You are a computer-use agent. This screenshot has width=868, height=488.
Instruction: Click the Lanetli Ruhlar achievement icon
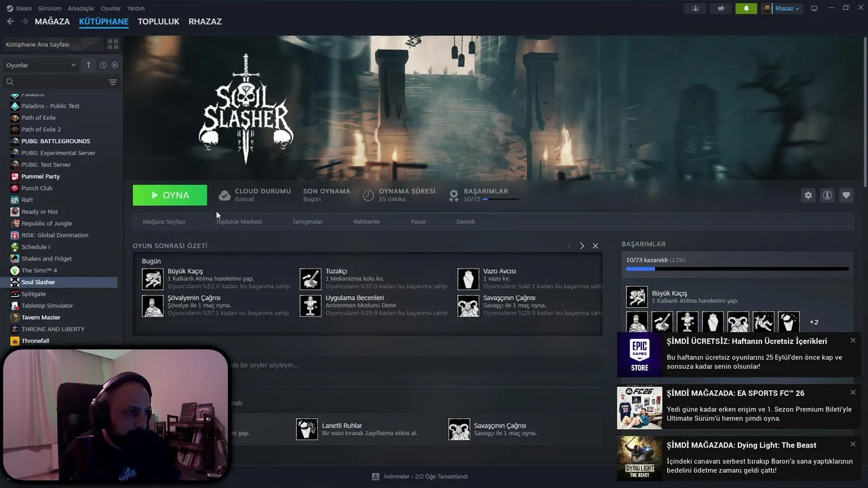point(307,429)
